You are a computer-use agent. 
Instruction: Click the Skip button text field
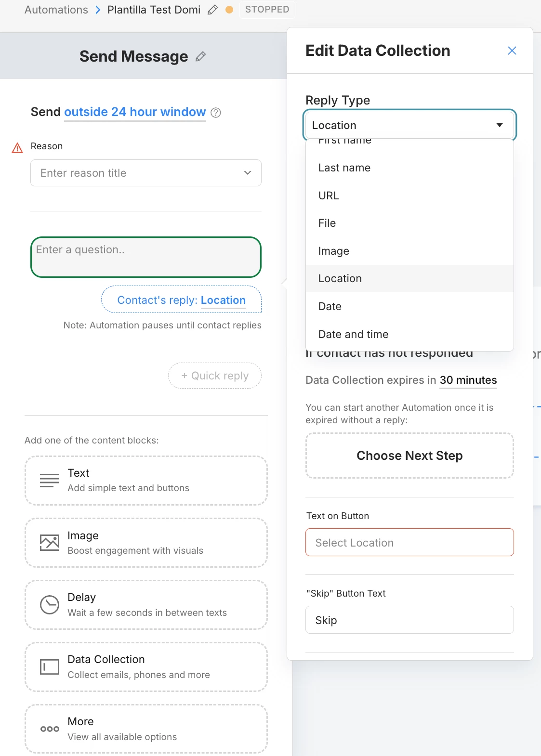[x=409, y=620]
